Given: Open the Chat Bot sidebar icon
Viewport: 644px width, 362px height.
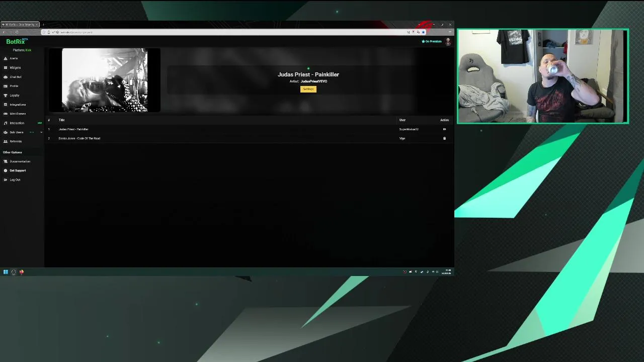Looking at the screenshot, I should [6, 77].
